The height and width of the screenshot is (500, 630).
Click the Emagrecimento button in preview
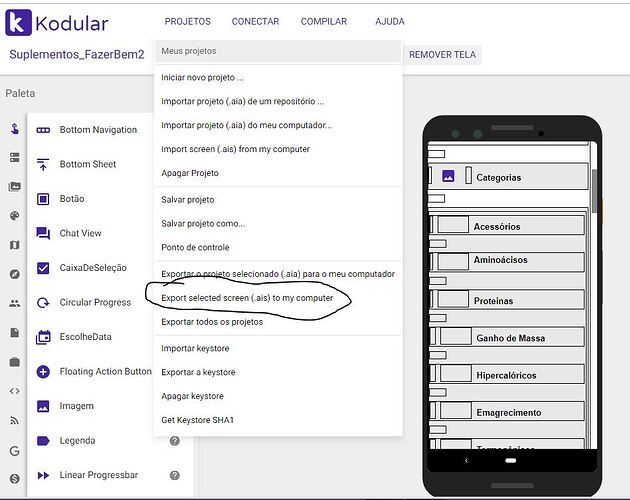(x=507, y=411)
